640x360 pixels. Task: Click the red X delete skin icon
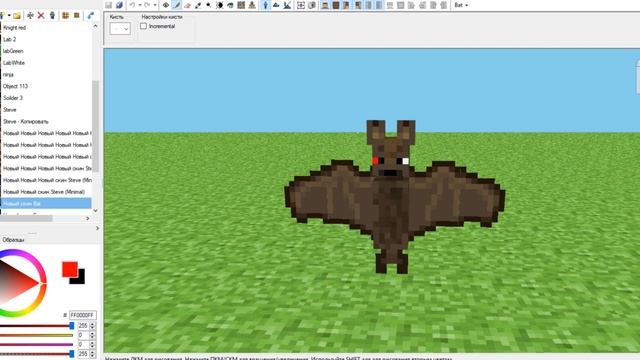41,16
